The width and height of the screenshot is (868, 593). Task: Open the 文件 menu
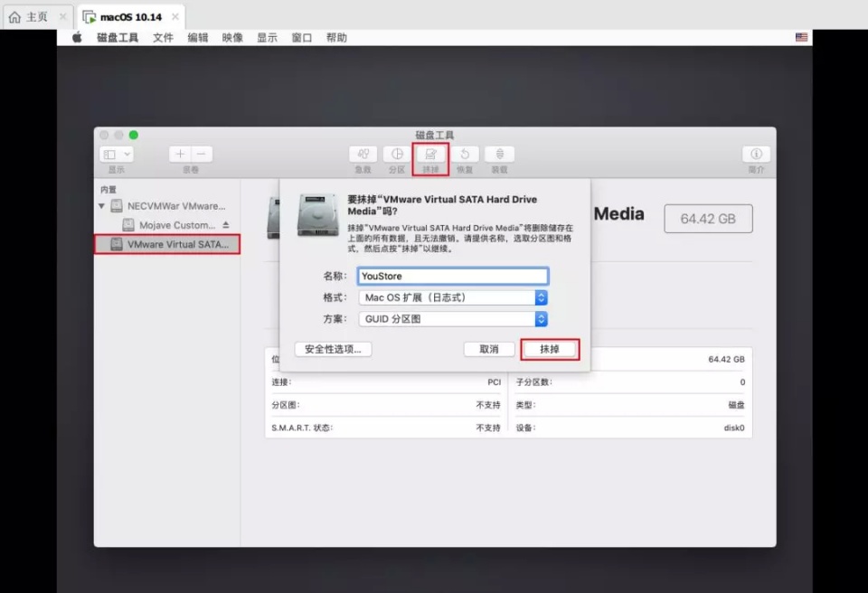(164, 38)
